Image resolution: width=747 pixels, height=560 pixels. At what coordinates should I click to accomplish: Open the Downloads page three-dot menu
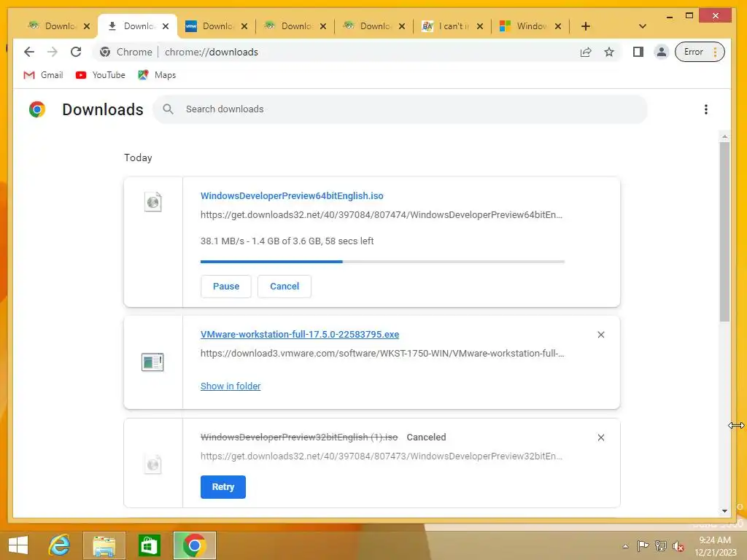705,109
